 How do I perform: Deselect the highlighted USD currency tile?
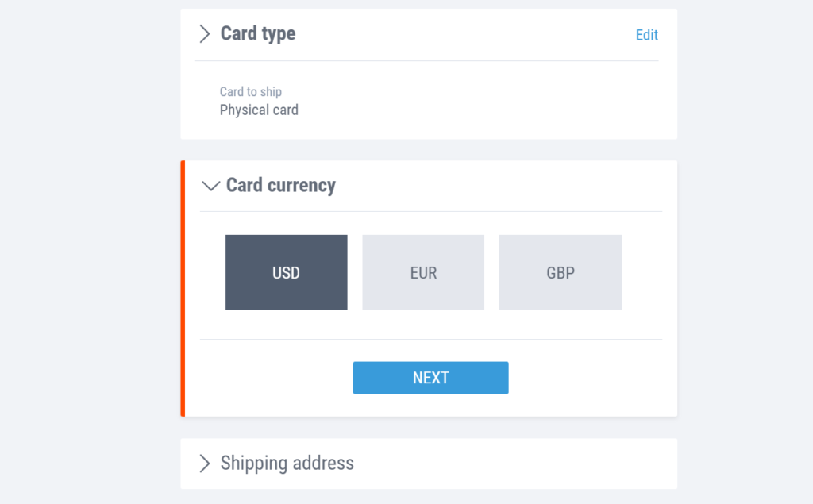coord(286,272)
